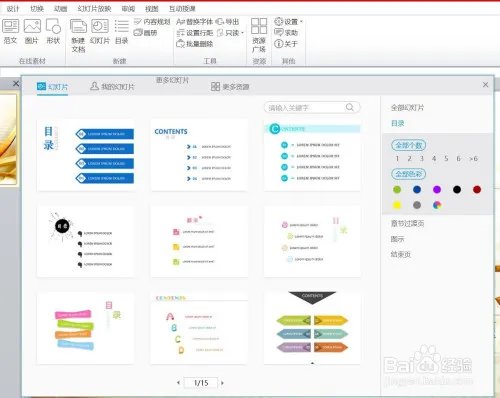
Task: Click the 1/15 page number box
Action: pyautogui.click(x=201, y=383)
